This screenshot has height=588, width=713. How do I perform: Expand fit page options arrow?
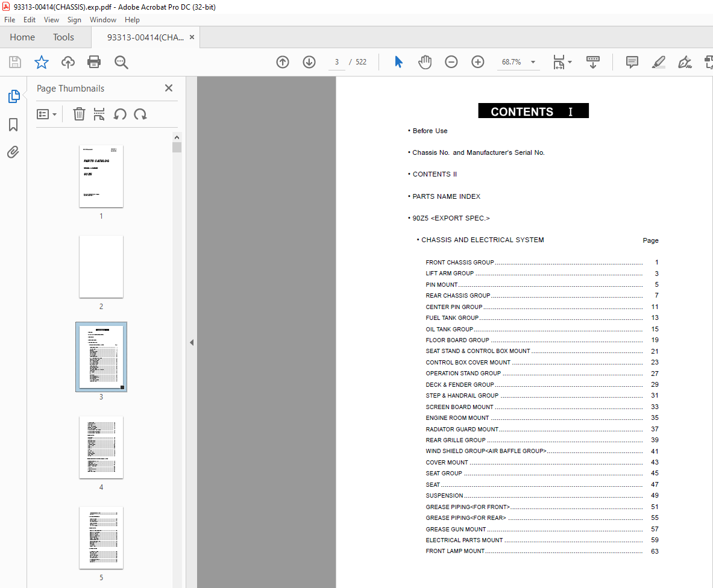click(x=570, y=62)
